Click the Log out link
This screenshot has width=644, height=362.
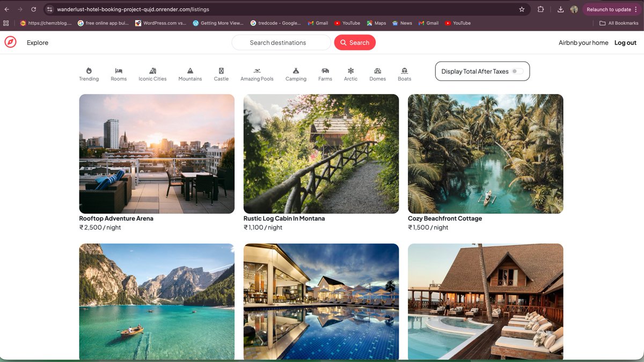pyautogui.click(x=625, y=42)
